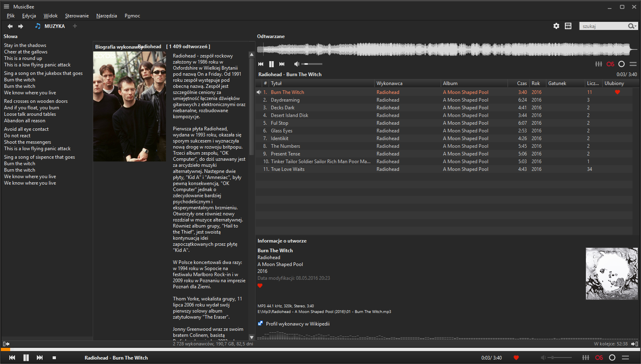Toggle love heart in bottom player bar
The width and height of the screenshot is (641, 364).
(516, 358)
